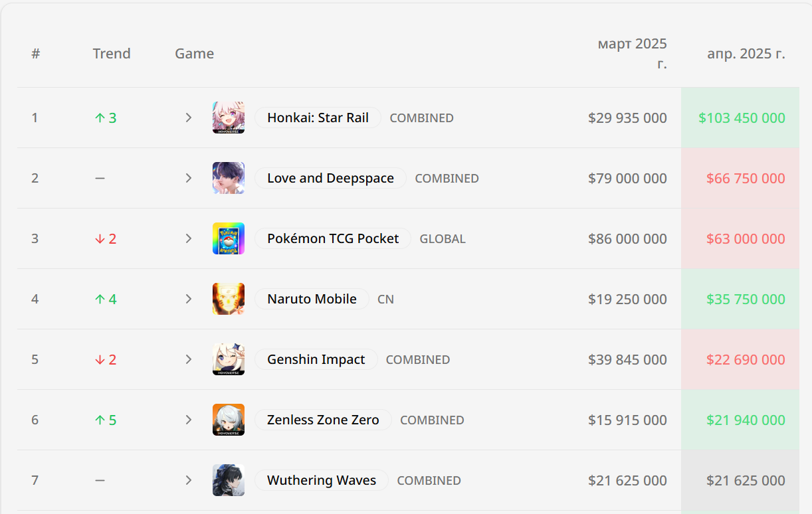Sort by the Game column header
This screenshot has height=514, width=812.
194,54
